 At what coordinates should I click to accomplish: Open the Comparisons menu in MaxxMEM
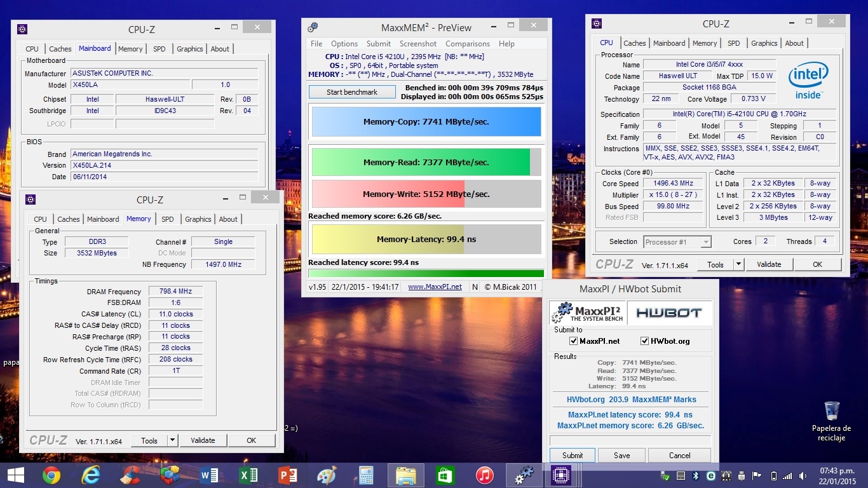click(x=468, y=44)
